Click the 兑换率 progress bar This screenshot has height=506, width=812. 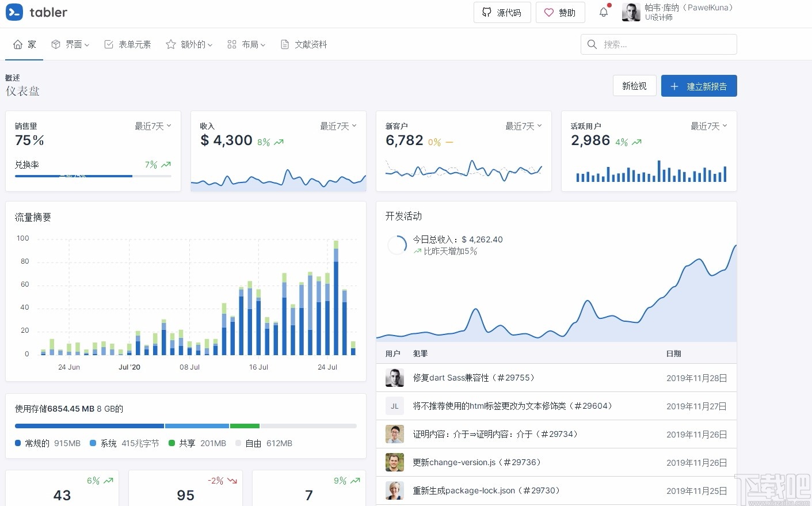click(92, 176)
